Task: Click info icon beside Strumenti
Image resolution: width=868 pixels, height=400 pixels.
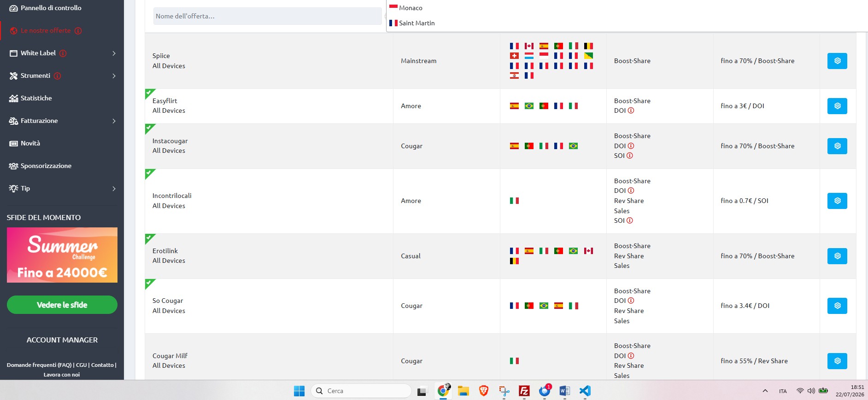Action: click(x=58, y=76)
